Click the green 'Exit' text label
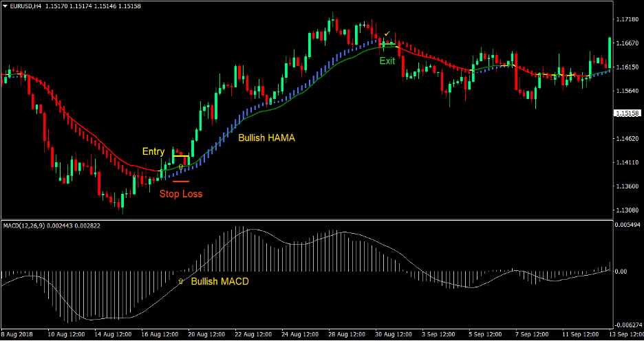The width and height of the screenshot is (644, 341). click(387, 60)
